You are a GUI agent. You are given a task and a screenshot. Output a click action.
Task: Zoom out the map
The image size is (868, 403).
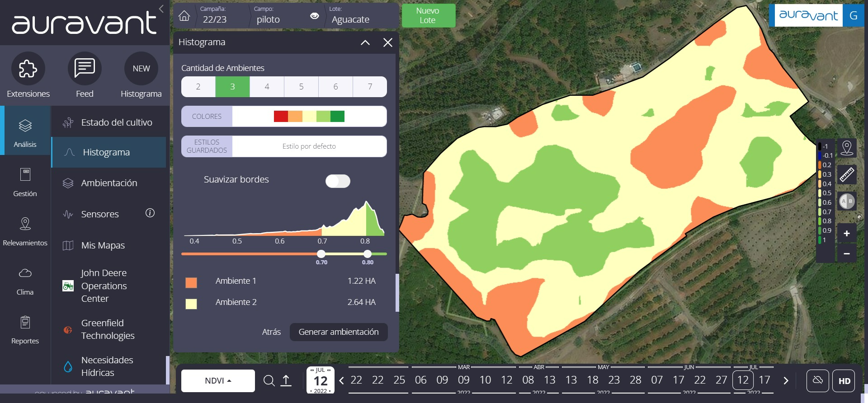pyautogui.click(x=847, y=253)
